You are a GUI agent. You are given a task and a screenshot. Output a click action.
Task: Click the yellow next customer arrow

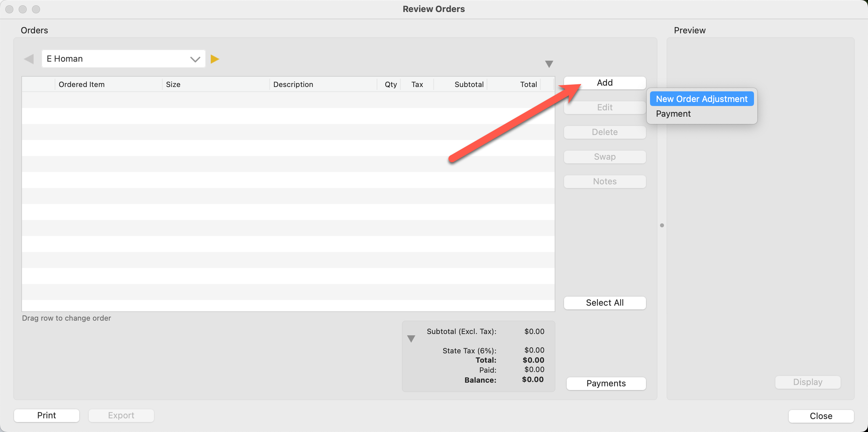[x=215, y=59]
